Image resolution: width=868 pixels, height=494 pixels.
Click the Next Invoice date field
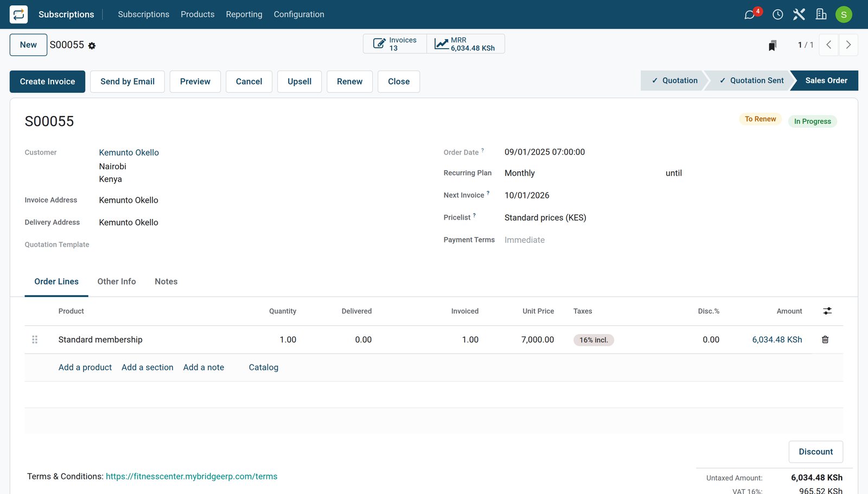673,195
